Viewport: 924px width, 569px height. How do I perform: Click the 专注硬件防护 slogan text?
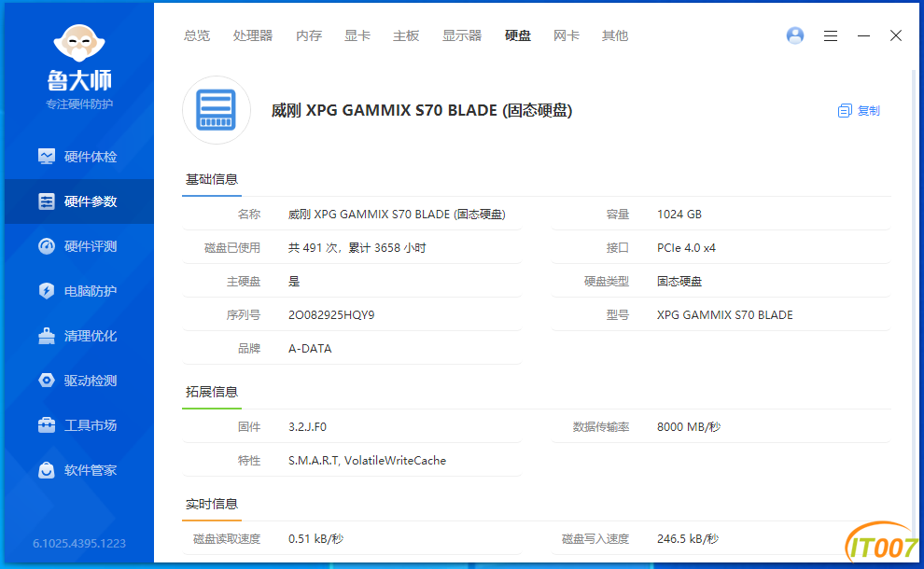tap(79, 104)
